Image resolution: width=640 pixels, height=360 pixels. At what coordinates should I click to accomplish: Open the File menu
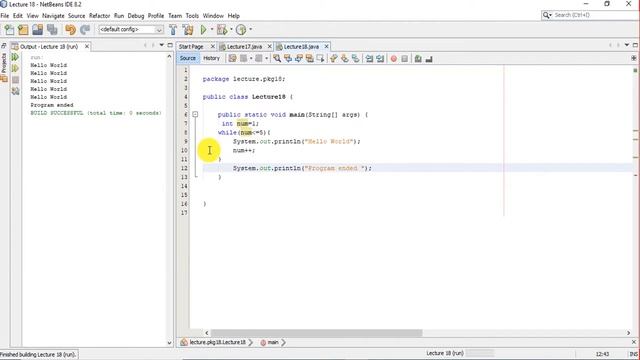[x=5, y=16]
